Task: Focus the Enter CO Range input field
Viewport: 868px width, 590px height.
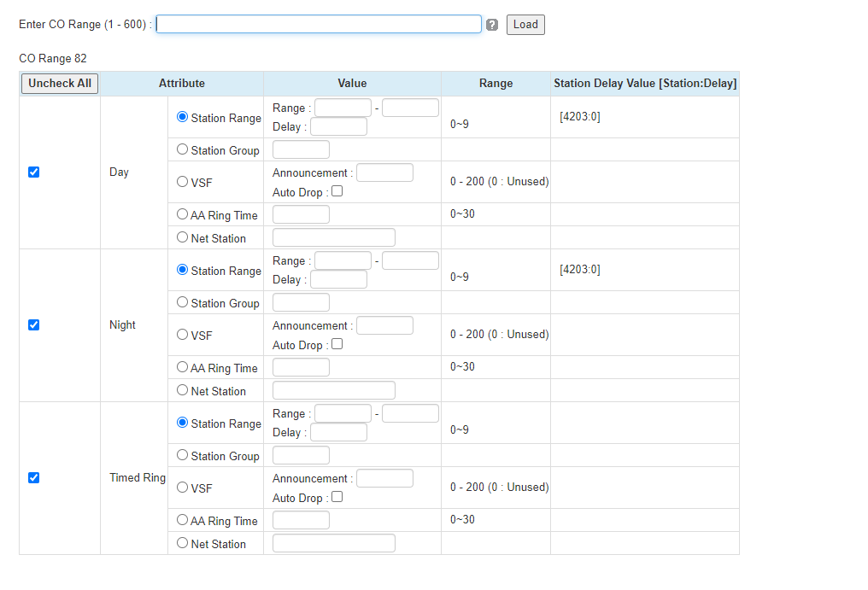Action: tap(319, 25)
